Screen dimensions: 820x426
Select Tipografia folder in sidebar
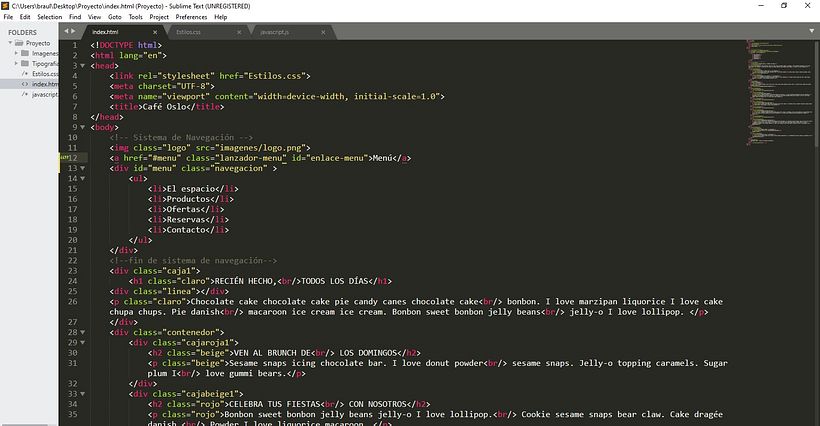pos(45,63)
